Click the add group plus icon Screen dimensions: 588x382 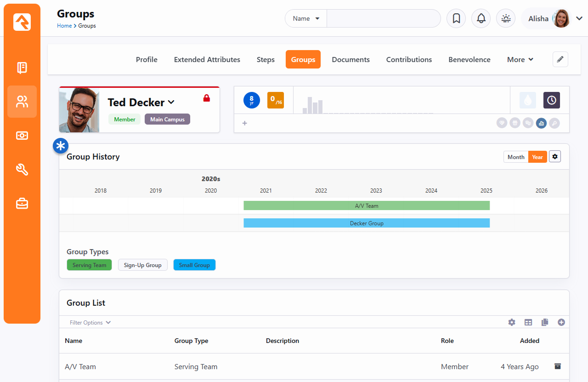[x=561, y=322]
